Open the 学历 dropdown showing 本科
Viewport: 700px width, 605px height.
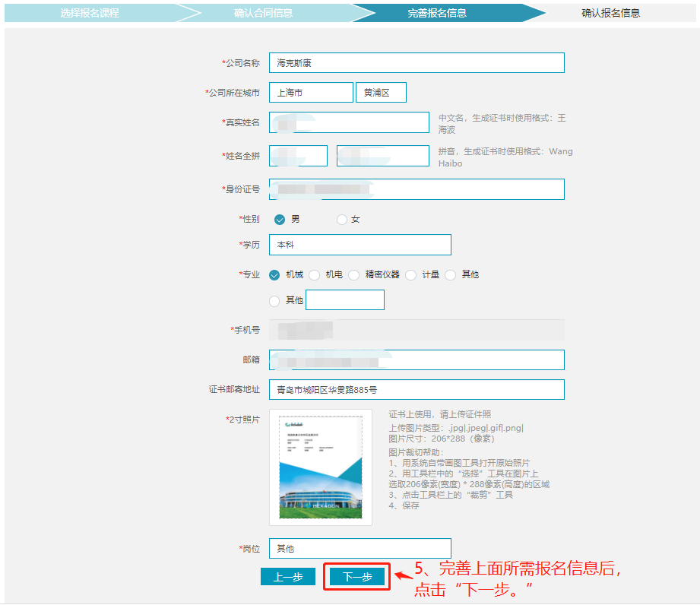point(360,245)
